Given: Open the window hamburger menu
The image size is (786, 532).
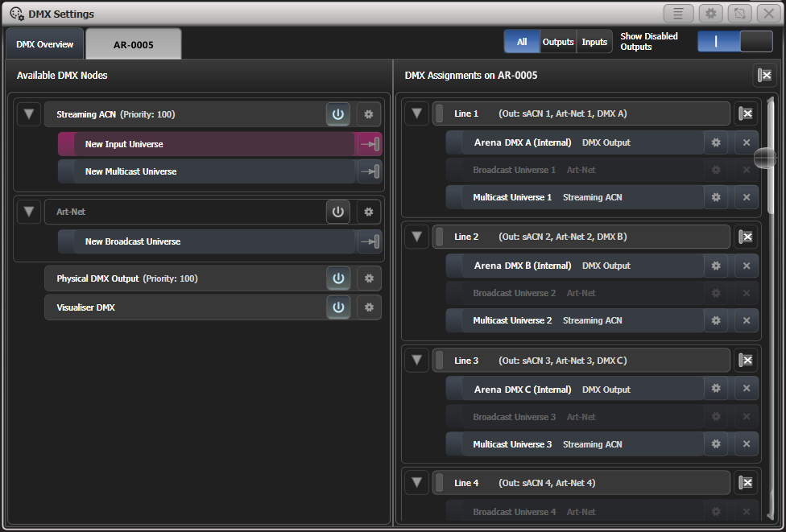Looking at the screenshot, I should (678, 14).
